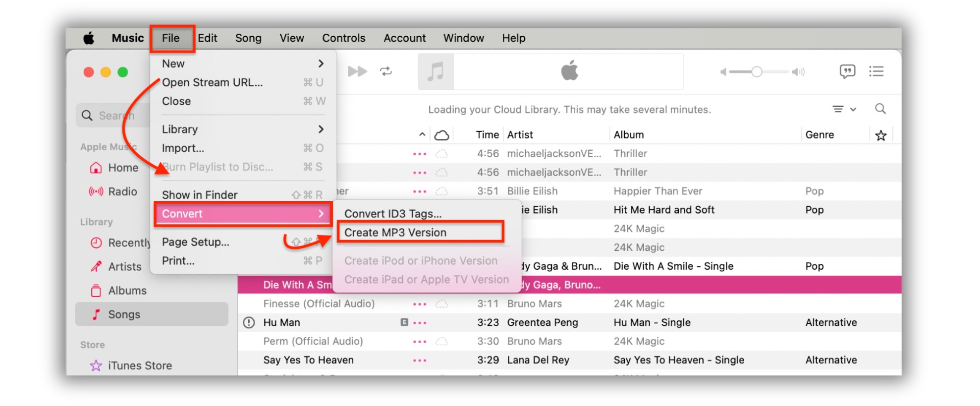Open more options for Perm (Official Audio)
The image size is (980, 406).
click(x=420, y=342)
